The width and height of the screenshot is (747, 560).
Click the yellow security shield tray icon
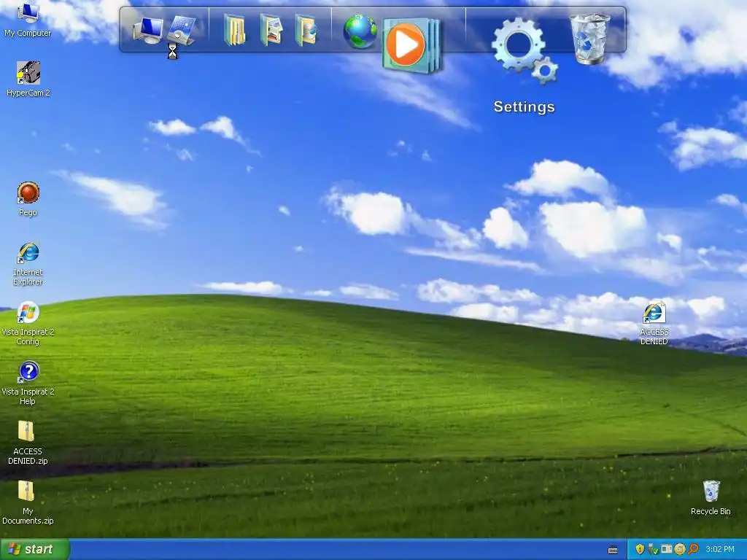[x=640, y=549]
